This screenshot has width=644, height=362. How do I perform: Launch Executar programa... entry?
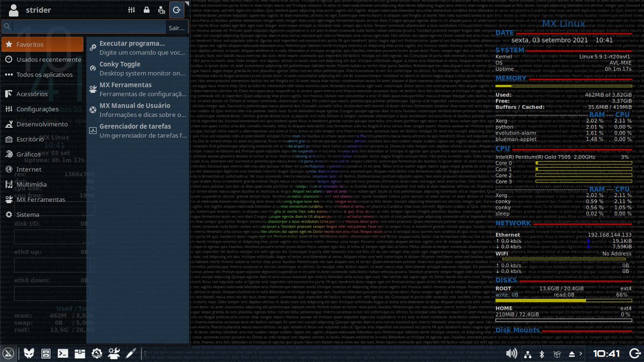pyautogui.click(x=137, y=48)
